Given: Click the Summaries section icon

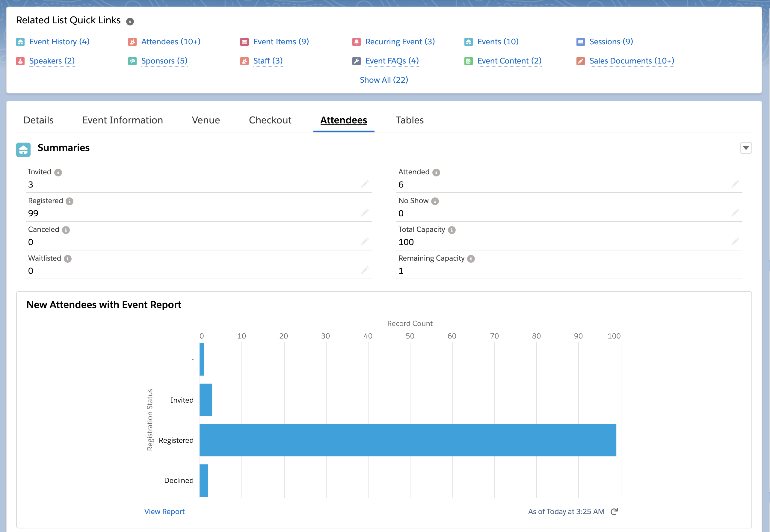Looking at the screenshot, I should [x=23, y=150].
